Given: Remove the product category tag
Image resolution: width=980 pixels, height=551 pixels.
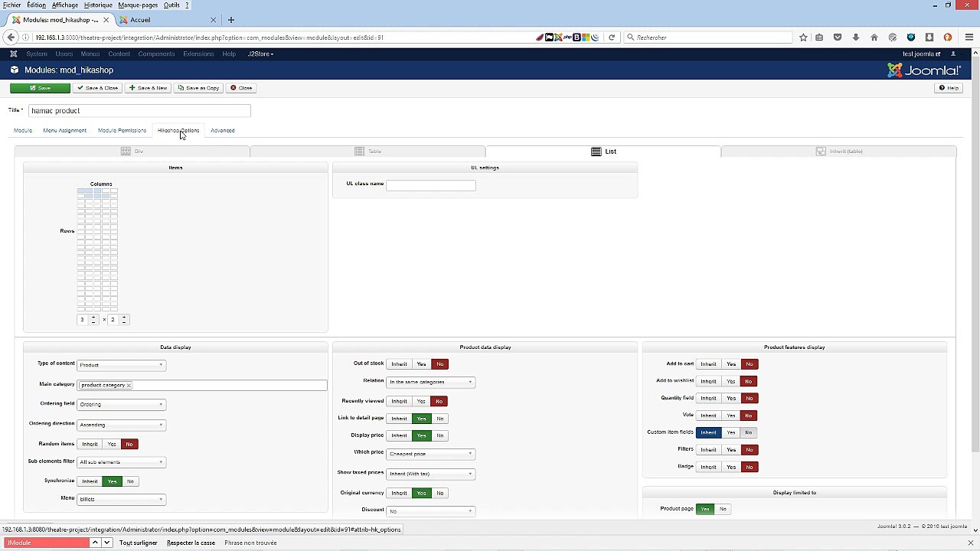Looking at the screenshot, I should coord(129,386).
